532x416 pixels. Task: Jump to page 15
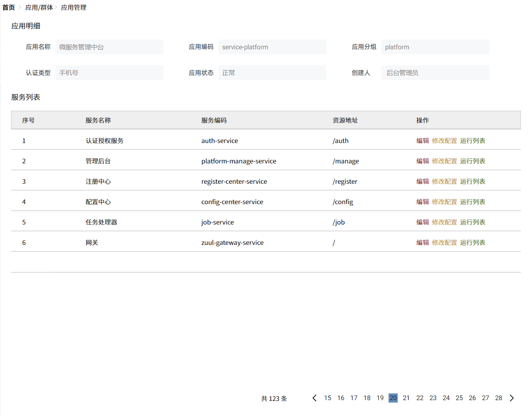327,398
